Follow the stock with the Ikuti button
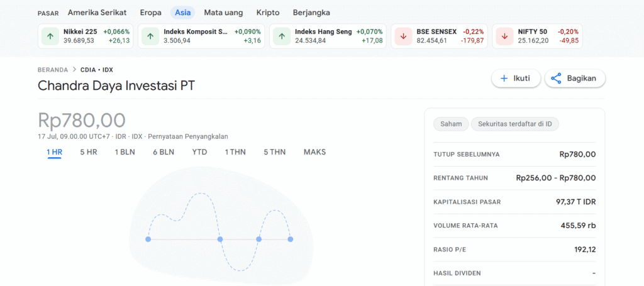Image resolution: width=644 pixels, height=286 pixels. [x=516, y=79]
